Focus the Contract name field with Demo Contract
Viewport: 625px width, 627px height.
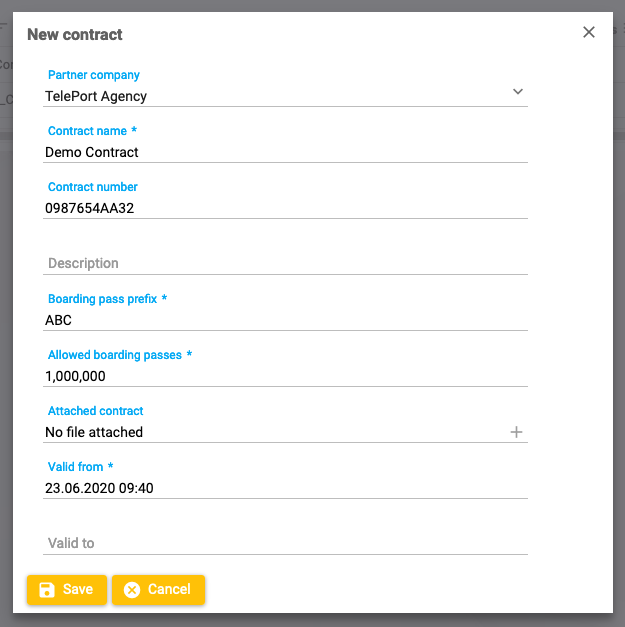tap(285, 153)
